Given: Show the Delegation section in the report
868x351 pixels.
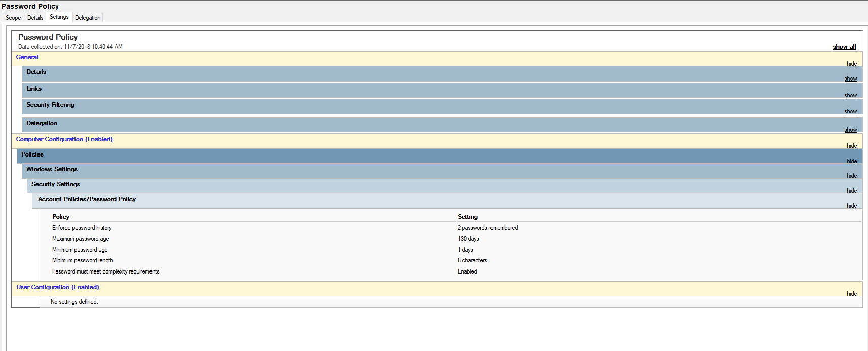Looking at the screenshot, I should 850,130.
